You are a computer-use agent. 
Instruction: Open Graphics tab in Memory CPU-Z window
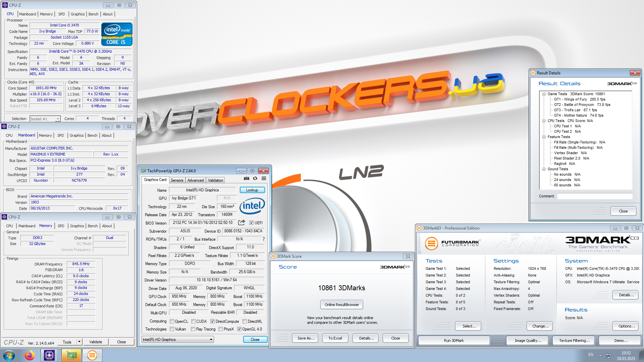tap(77, 226)
